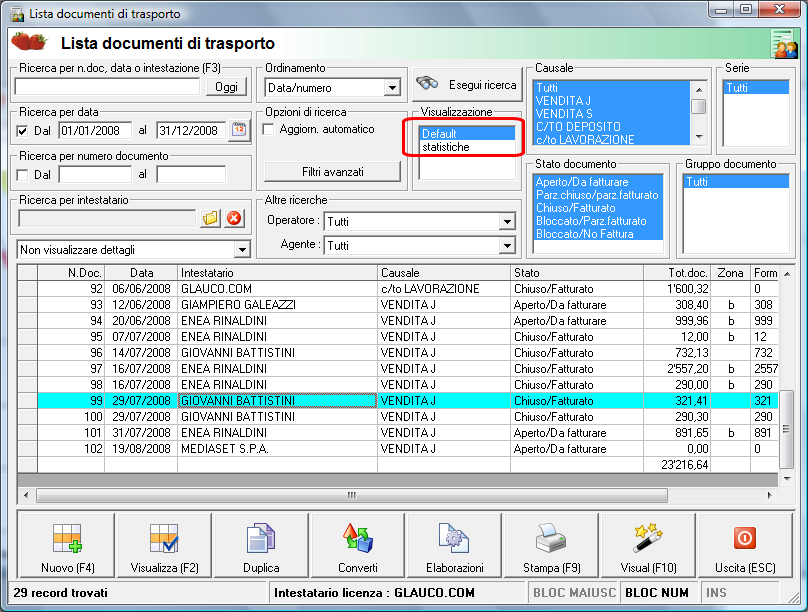Click the Oggi button
808x612 pixels.
click(227, 87)
